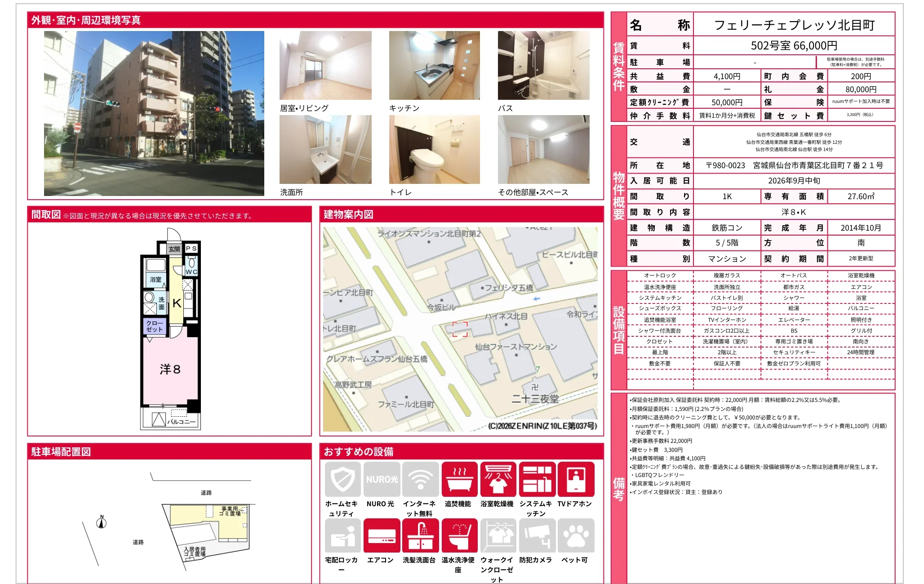
Task: Click the 洋8 room in the floor plan
Action: (170, 370)
